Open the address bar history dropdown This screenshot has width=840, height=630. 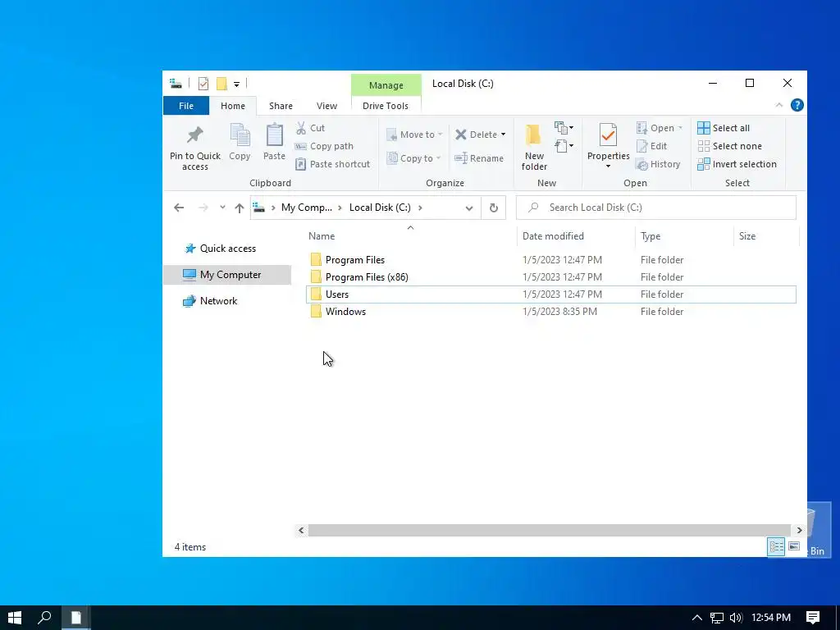point(469,208)
